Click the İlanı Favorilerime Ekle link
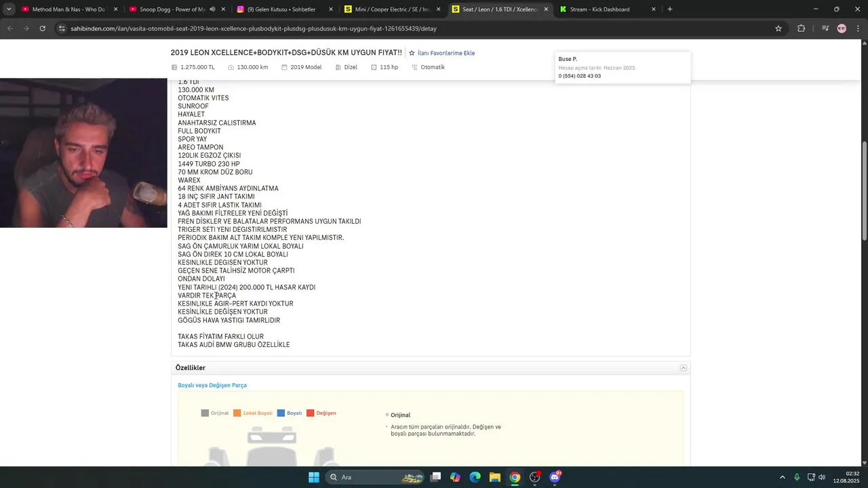Image resolution: width=868 pixels, height=488 pixels. (x=446, y=53)
